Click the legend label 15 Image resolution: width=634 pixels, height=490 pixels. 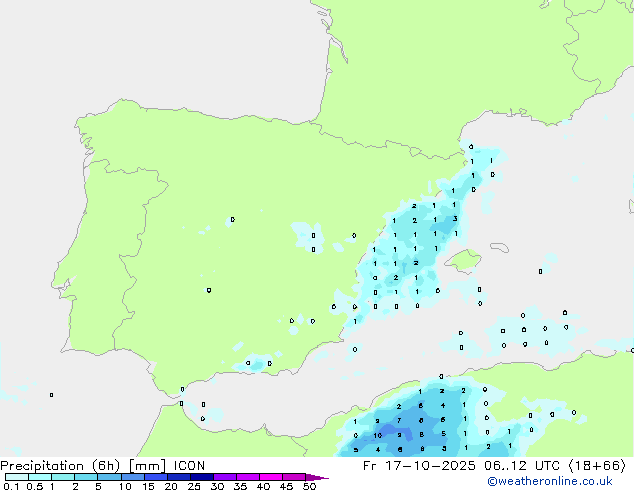(x=148, y=486)
